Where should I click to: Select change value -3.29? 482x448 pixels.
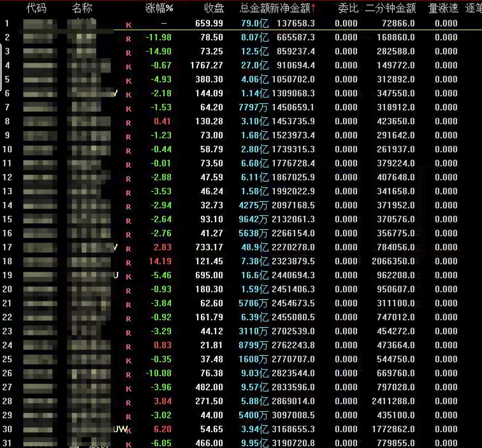tap(161, 331)
